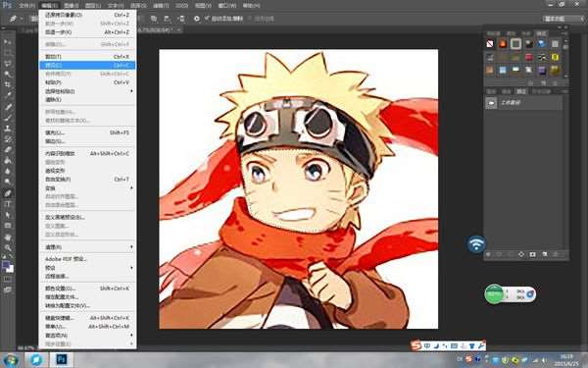Select the Quick Selection tool

(x=8, y=74)
